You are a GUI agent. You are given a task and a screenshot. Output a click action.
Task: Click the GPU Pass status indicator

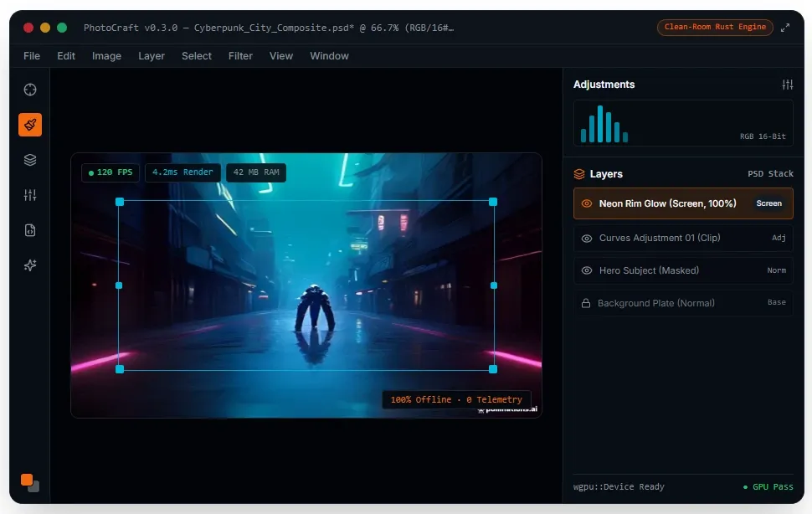pos(768,486)
